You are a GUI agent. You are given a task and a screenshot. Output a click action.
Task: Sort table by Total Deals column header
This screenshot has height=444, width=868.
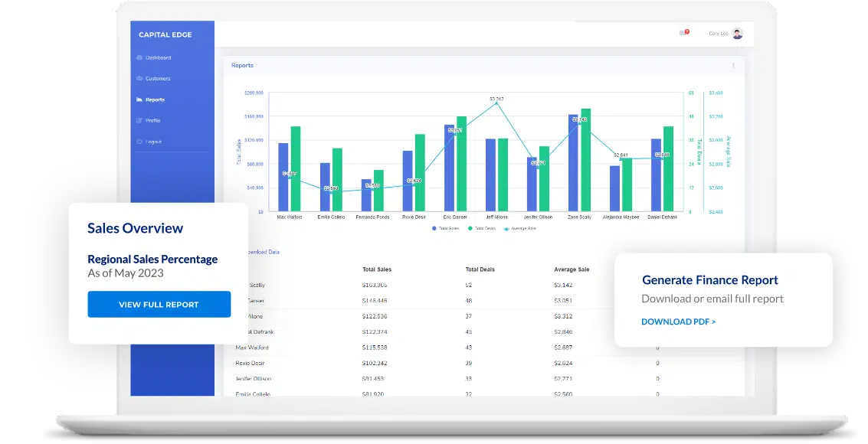[481, 269]
